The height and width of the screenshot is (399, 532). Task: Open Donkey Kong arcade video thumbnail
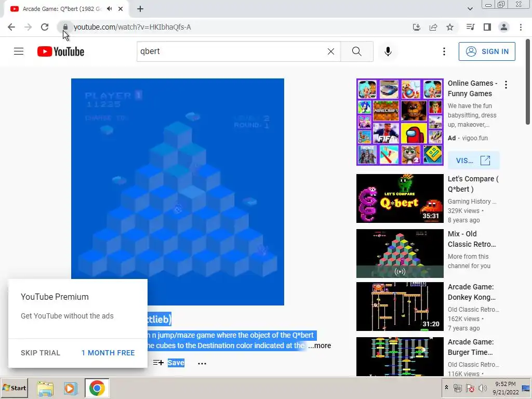[x=400, y=307]
